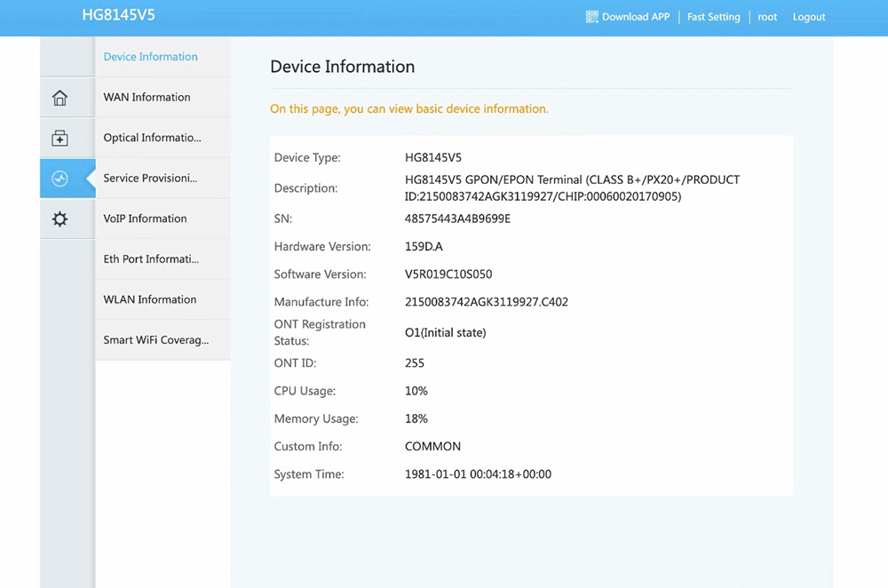This screenshot has width=888, height=588.
Task: Click the Manufacture Info value 2150083742AGK3119927.C402
Action: pyautogui.click(x=487, y=302)
